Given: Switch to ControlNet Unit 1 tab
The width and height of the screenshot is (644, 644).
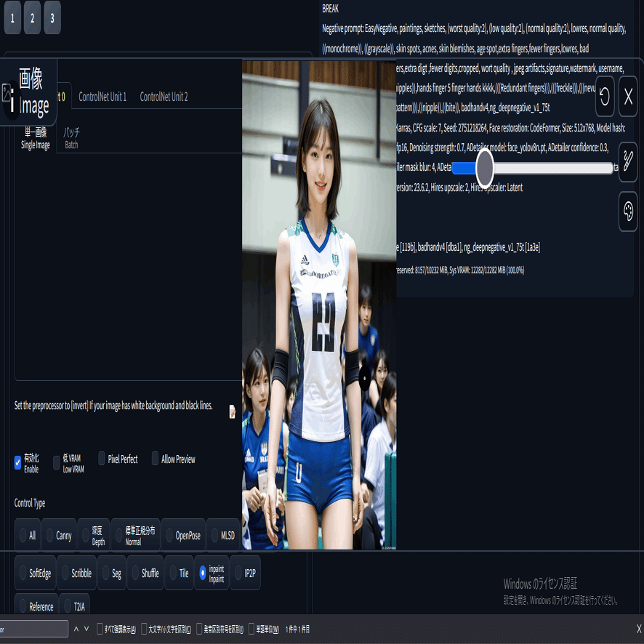Looking at the screenshot, I should (x=102, y=97).
